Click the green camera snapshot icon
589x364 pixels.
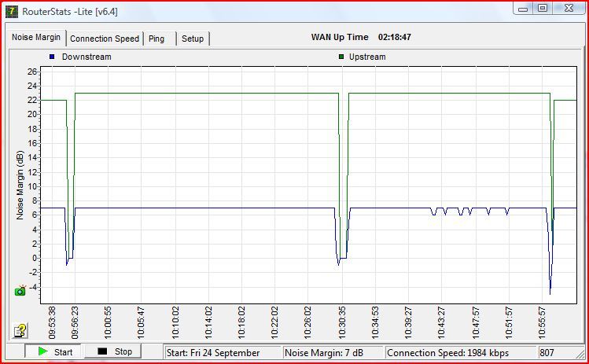[x=20, y=290]
